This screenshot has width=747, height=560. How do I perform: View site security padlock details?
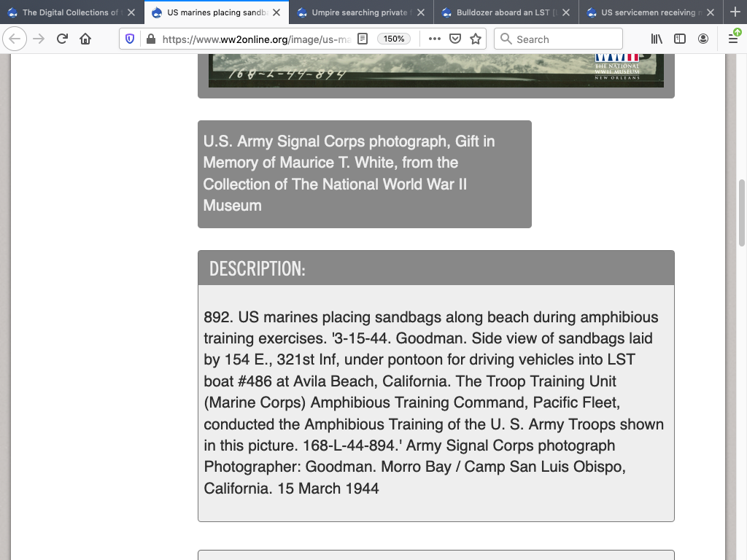pyautogui.click(x=150, y=39)
